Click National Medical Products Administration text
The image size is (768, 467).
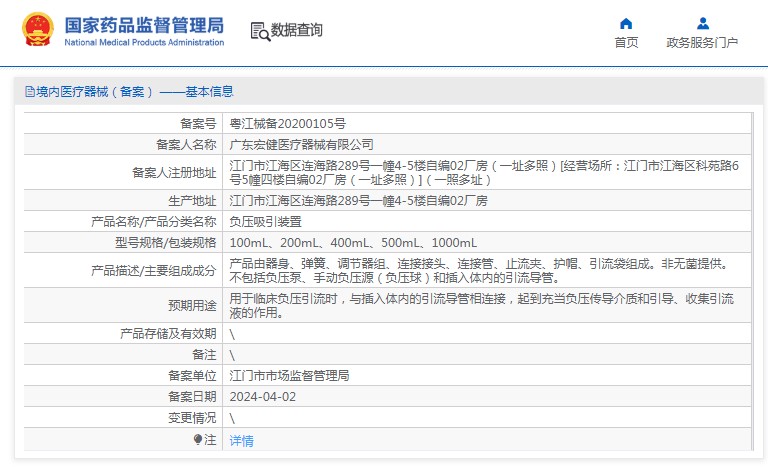point(144,43)
